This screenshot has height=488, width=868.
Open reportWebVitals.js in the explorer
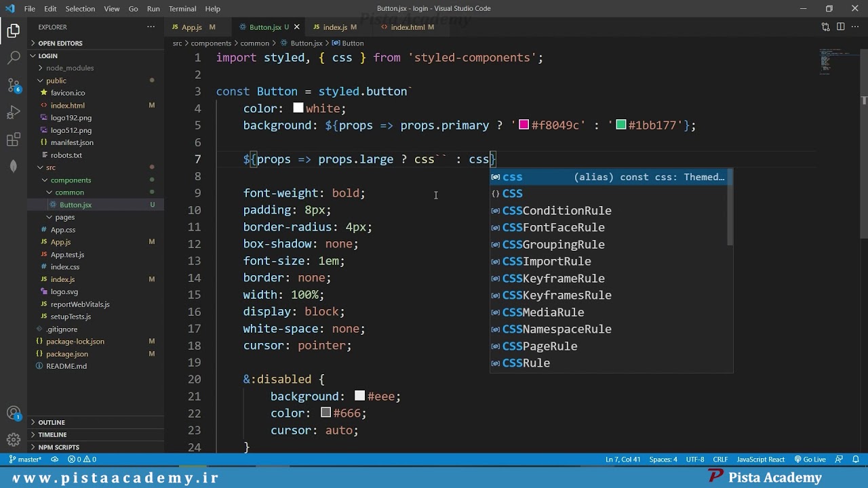96,304
